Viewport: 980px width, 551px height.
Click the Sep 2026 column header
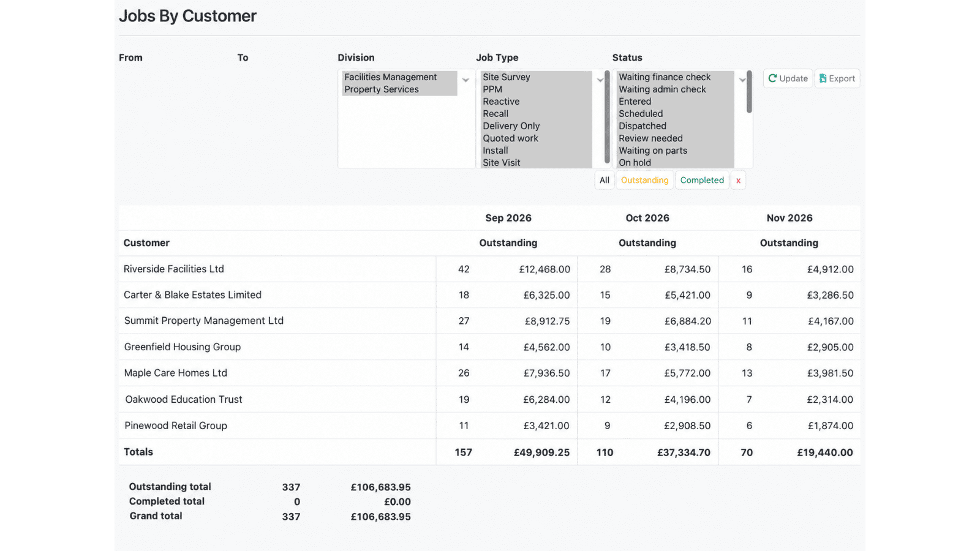[508, 218]
